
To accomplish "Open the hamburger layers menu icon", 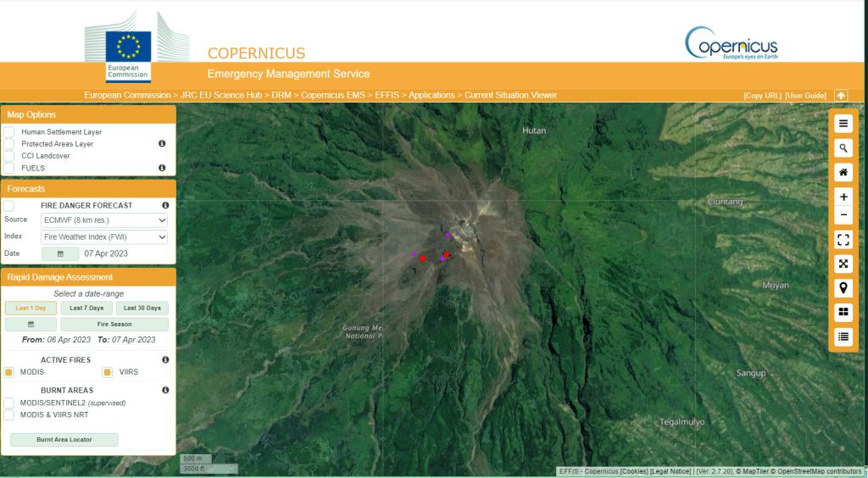I will (843, 124).
